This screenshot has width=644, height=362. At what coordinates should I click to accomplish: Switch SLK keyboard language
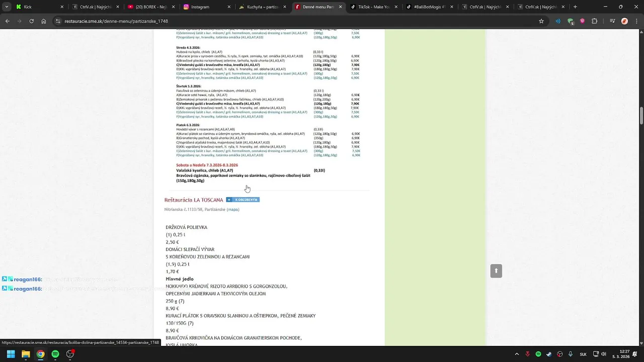click(583, 354)
